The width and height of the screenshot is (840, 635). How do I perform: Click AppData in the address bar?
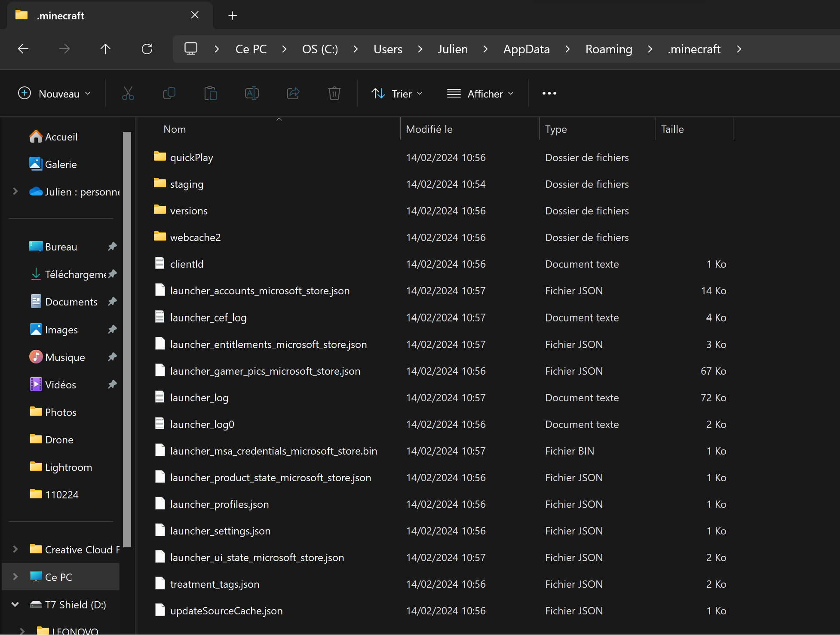pyautogui.click(x=527, y=49)
